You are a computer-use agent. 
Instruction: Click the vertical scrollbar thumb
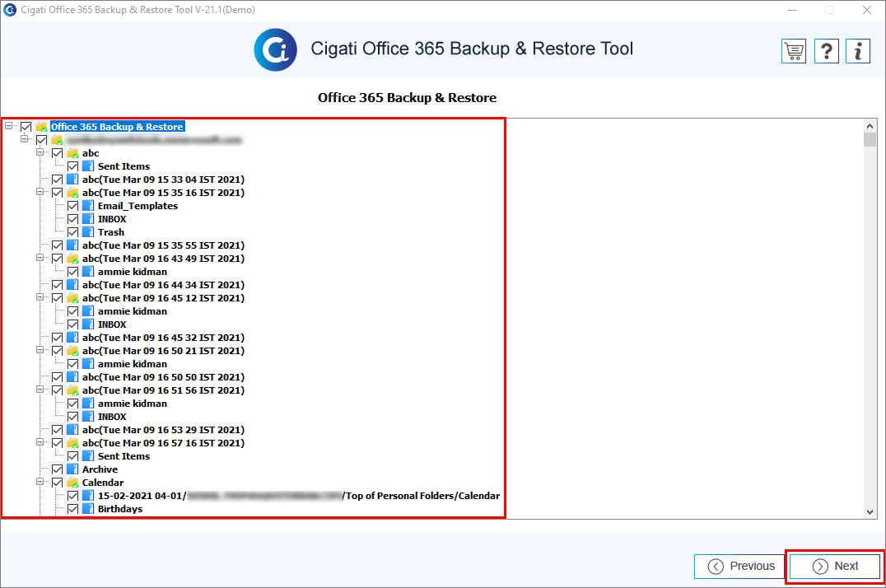point(870,139)
